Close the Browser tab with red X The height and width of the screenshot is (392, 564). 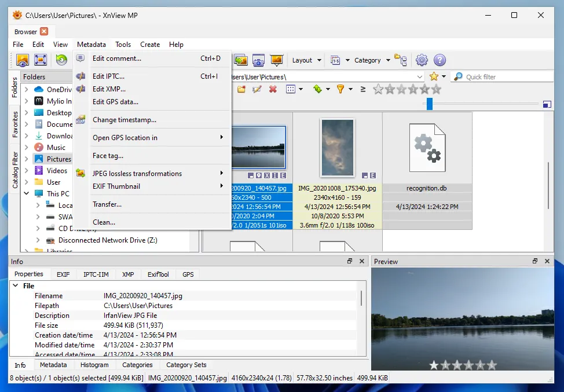point(44,31)
